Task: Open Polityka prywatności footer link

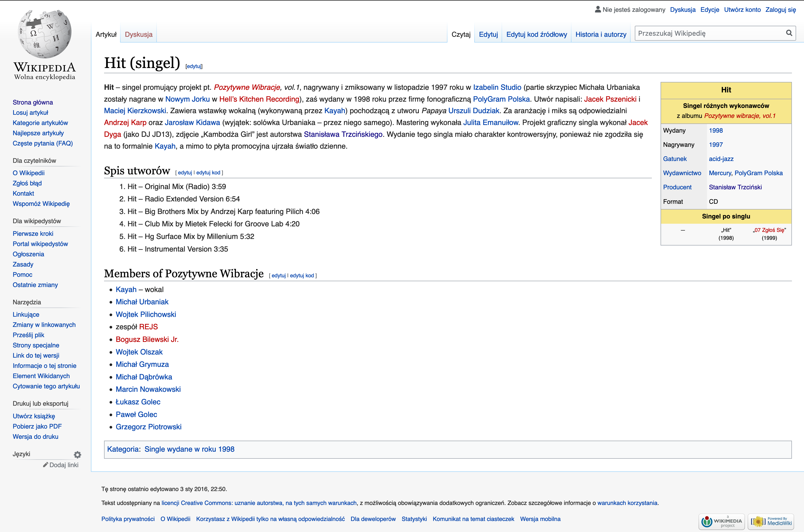Action: (128, 519)
